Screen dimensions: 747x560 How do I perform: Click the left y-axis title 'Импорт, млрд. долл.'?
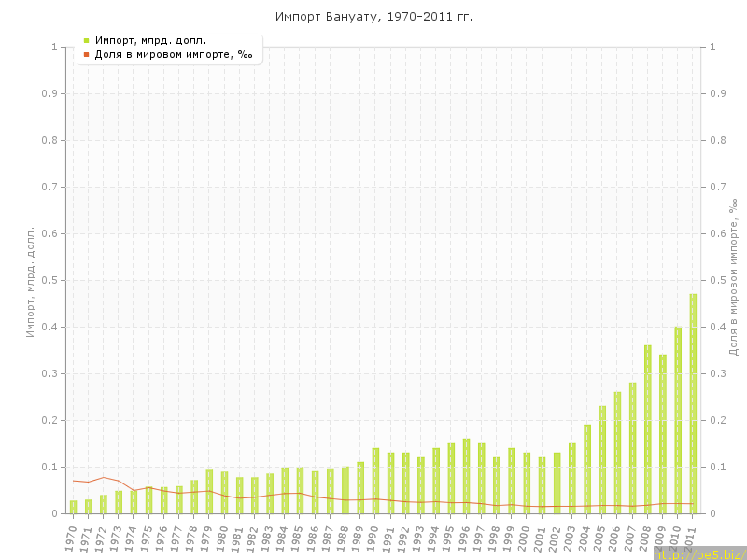[x=30, y=280]
